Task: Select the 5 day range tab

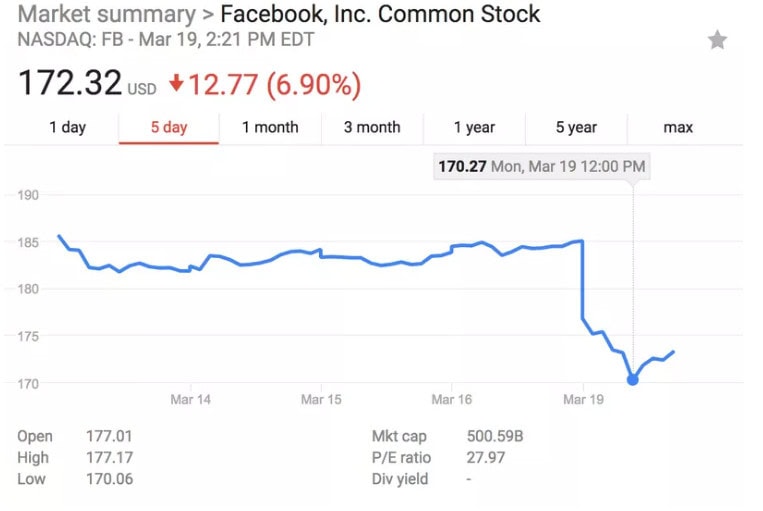Action: pos(168,127)
